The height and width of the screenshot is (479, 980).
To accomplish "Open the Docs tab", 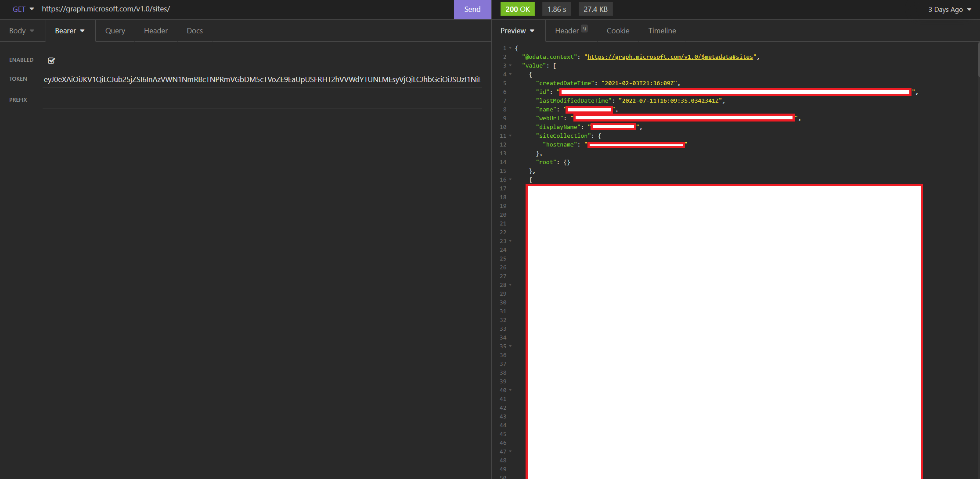I will pos(195,31).
